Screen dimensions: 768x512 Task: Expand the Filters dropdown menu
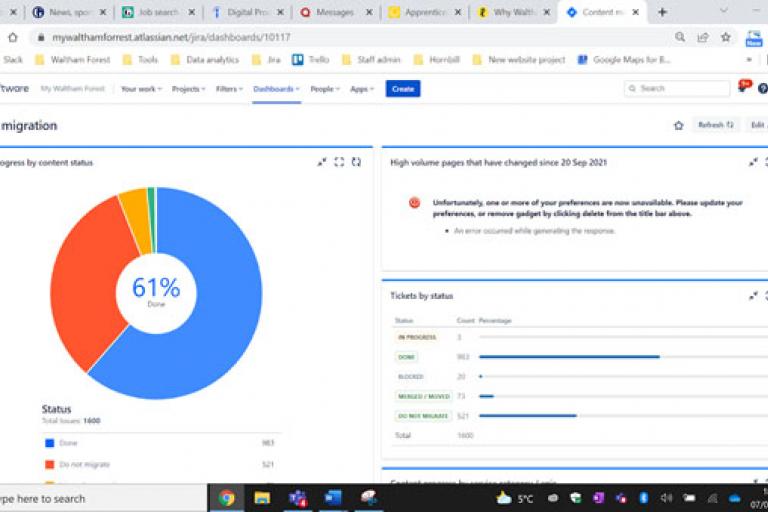pyautogui.click(x=230, y=89)
